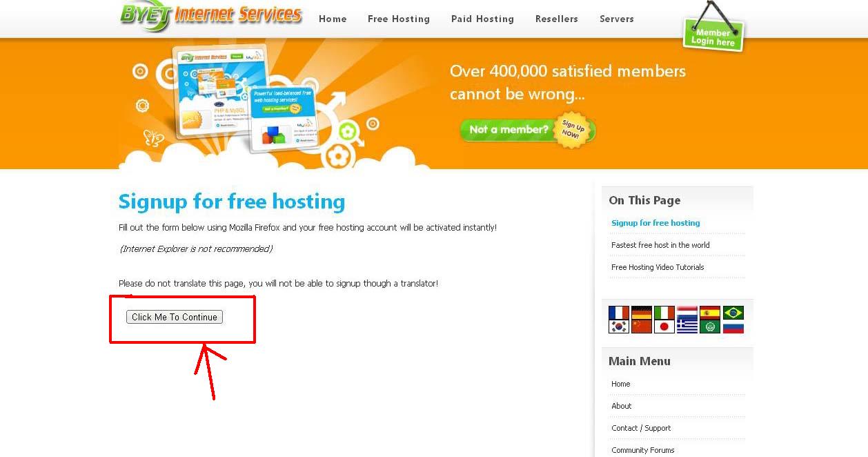Choose the Greek flag language icon
Screen dimensions: 868x457
pos(687,327)
